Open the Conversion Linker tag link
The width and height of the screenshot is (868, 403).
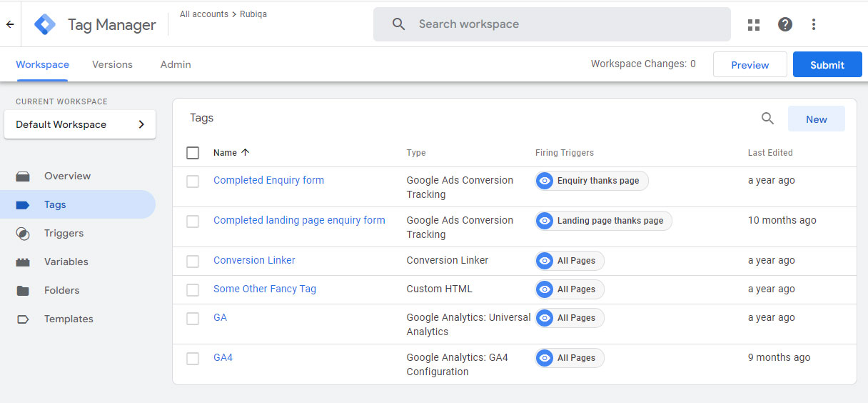tap(254, 260)
